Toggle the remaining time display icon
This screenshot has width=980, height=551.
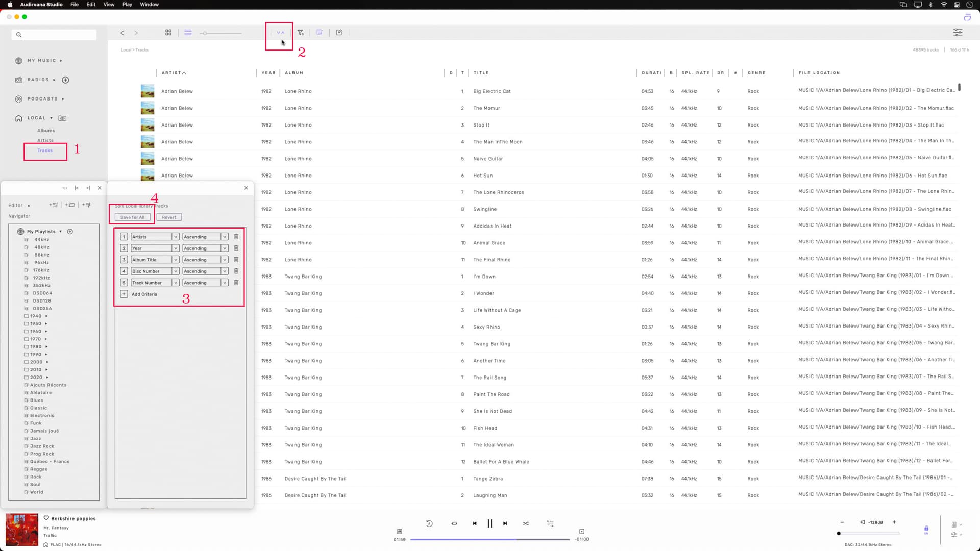point(582,531)
